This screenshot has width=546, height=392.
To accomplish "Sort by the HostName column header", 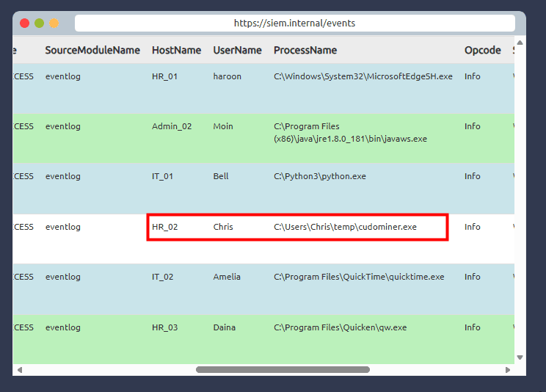I will pyautogui.click(x=176, y=51).
